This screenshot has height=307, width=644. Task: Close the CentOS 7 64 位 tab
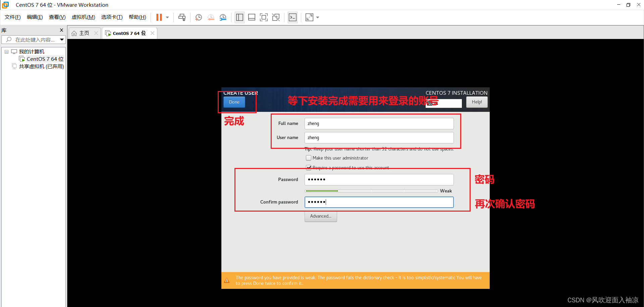click(x=153, y=33)
